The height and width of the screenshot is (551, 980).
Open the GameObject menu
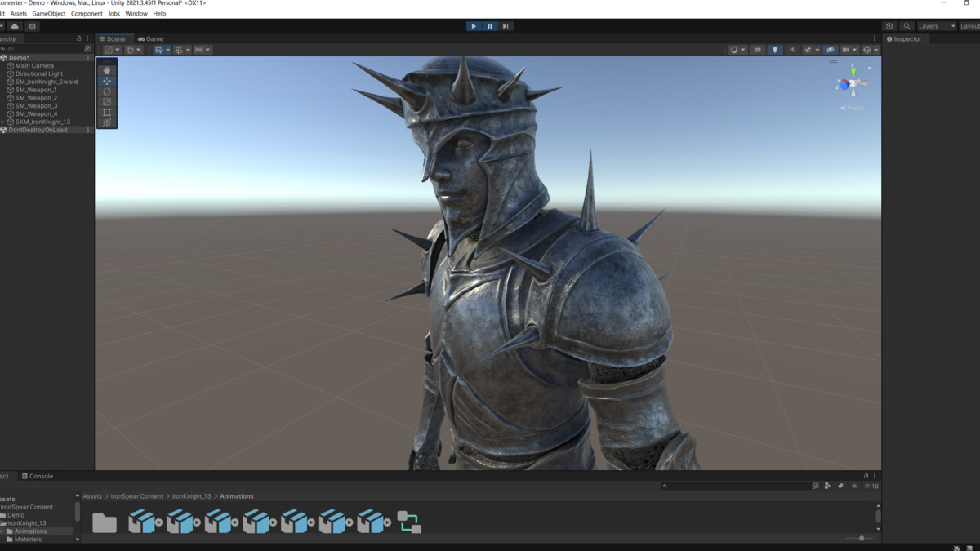48,14
